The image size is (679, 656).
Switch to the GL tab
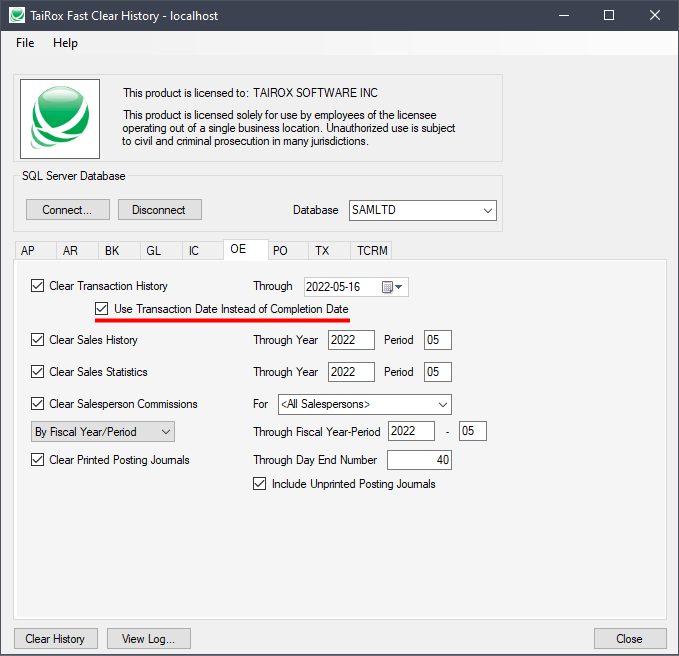pyautogui.click(x=160, y=250)
